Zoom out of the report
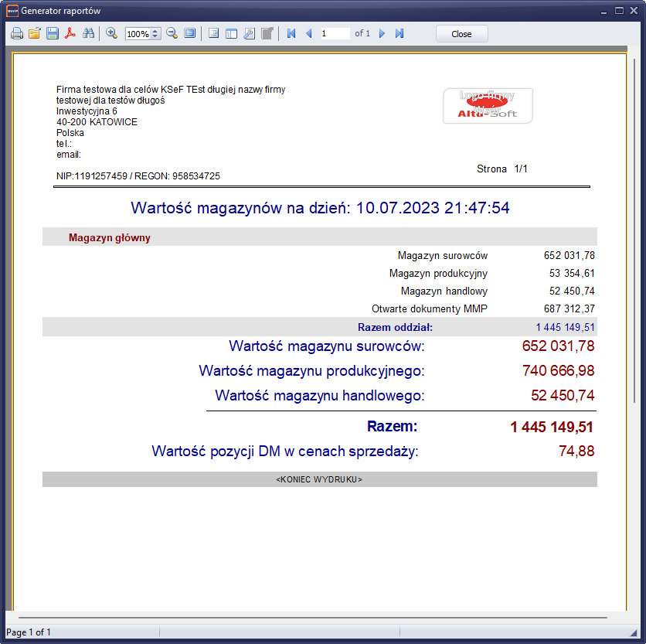Screen dimensions: 646x644 point(172,34)
